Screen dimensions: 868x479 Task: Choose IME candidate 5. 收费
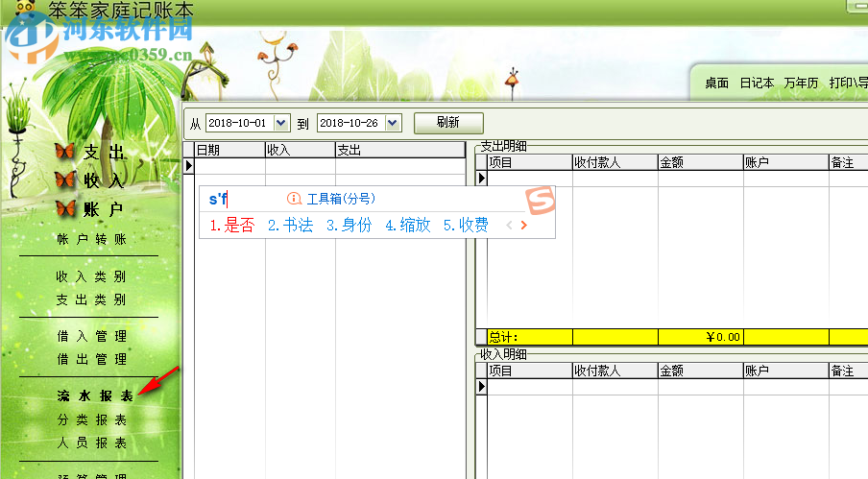point(466,226)
